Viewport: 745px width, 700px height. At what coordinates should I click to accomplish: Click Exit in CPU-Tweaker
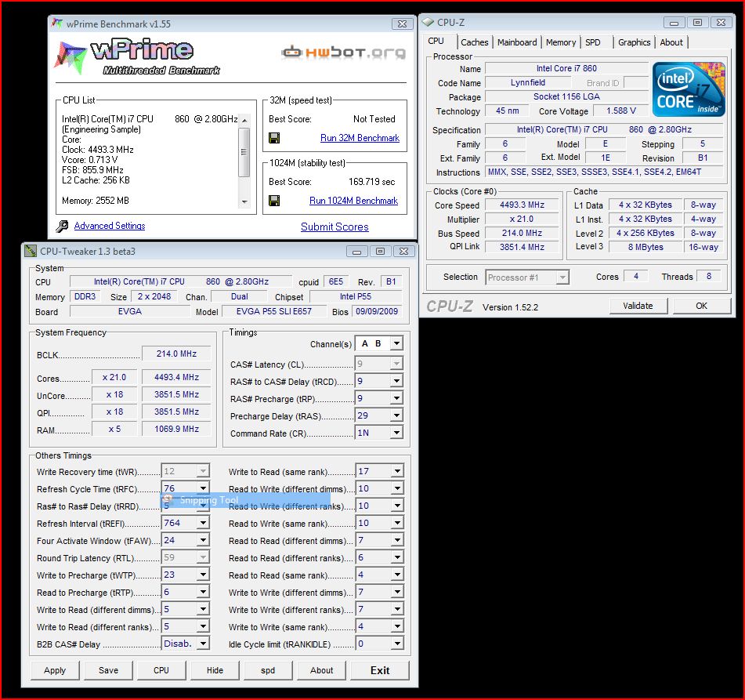click(x=380, y=670)
